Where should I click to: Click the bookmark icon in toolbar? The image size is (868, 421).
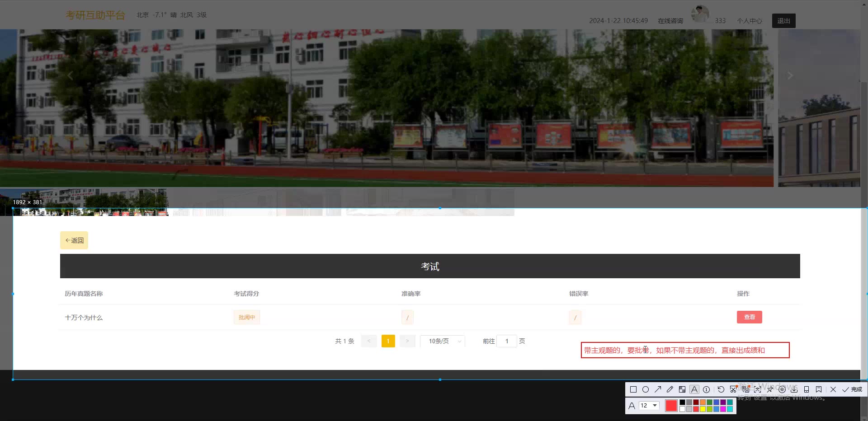pos(819,389)
